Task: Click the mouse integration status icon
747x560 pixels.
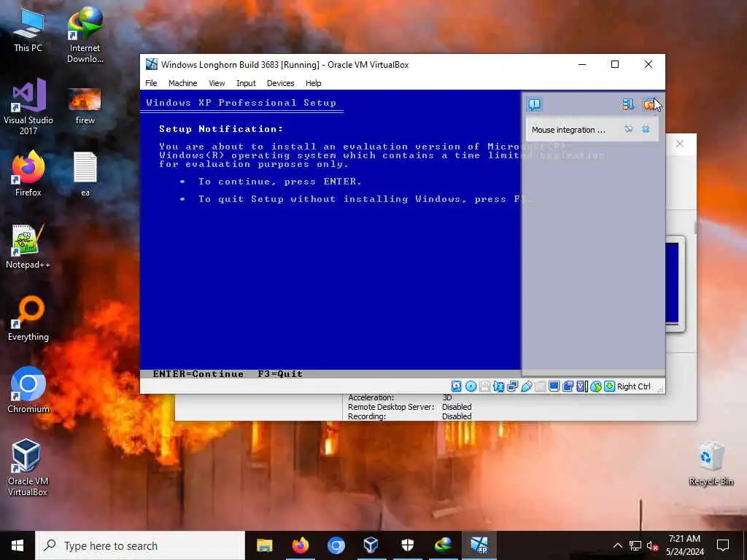Action: click(x=596, y=386)
